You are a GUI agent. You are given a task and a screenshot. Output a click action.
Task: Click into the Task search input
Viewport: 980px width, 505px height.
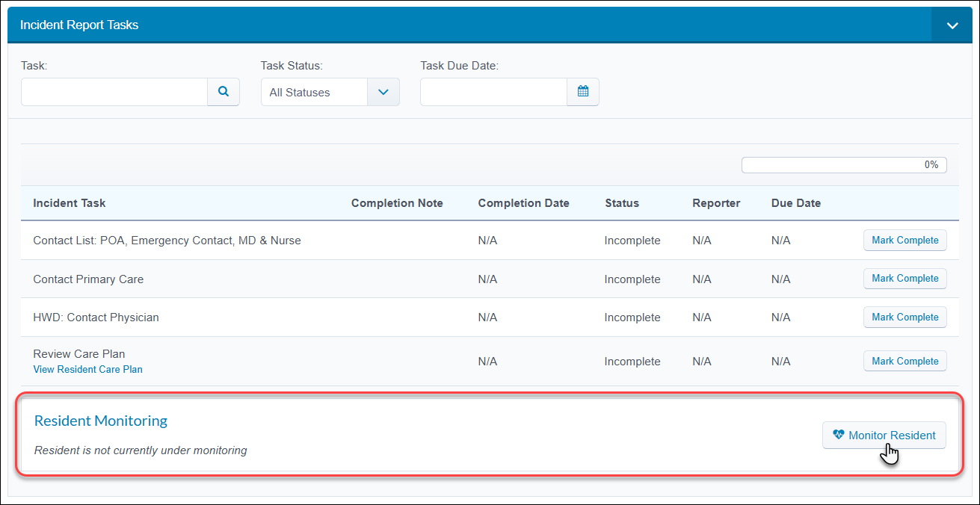(x=114, y=92)
